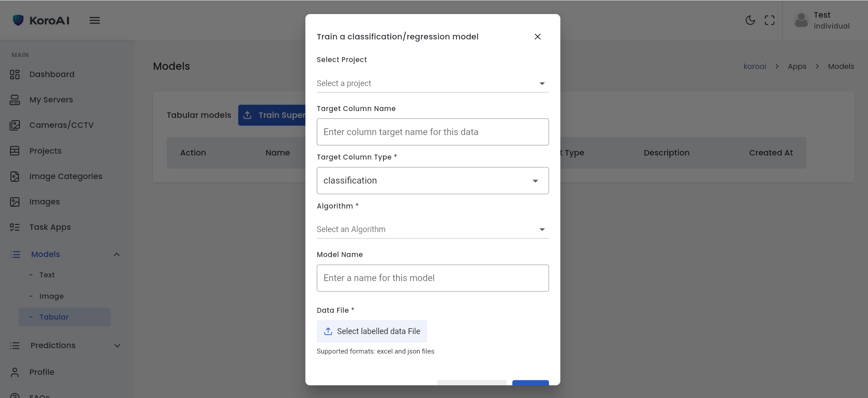Open the Dashboard icon in the sidebar
Image resolution: width=868 pixels, height=398 pixels.
pyautogui.click(x=15, y=74)
